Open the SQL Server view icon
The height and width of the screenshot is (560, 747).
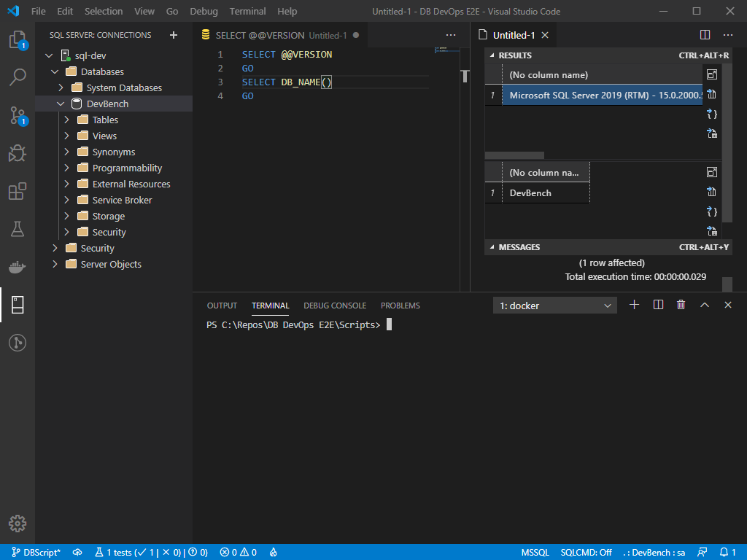(x=18, y=305)
